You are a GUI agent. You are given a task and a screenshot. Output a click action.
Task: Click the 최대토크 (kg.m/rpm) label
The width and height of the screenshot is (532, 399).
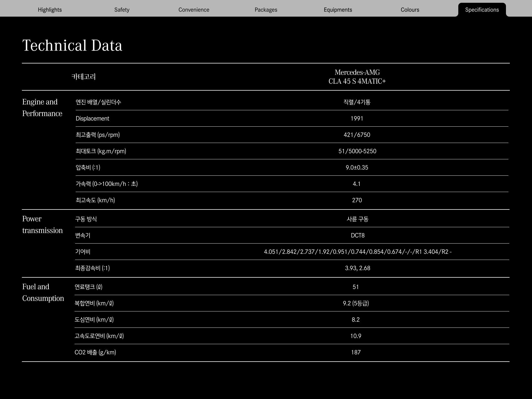click(101, 151)
